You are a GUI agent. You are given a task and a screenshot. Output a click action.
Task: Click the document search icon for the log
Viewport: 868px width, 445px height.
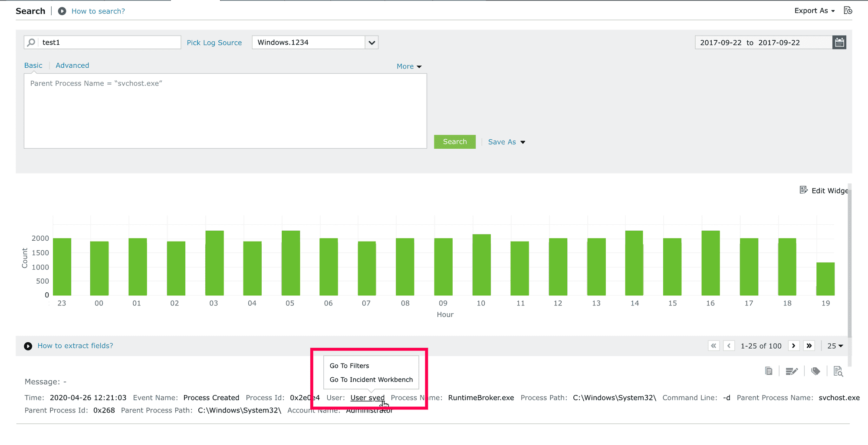click(838, 371)
